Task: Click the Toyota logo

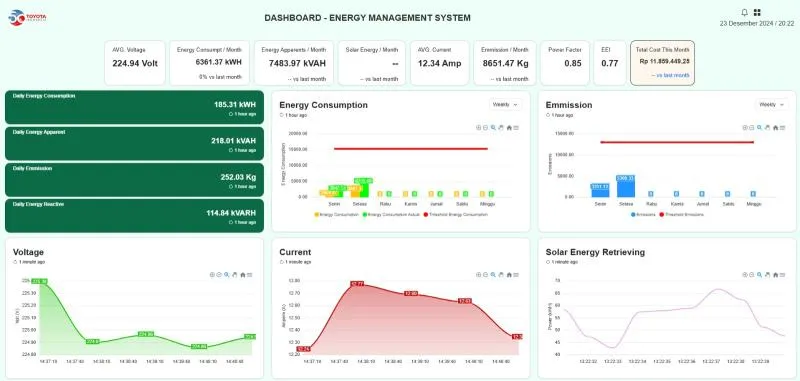Action: (x=27, y=17)
